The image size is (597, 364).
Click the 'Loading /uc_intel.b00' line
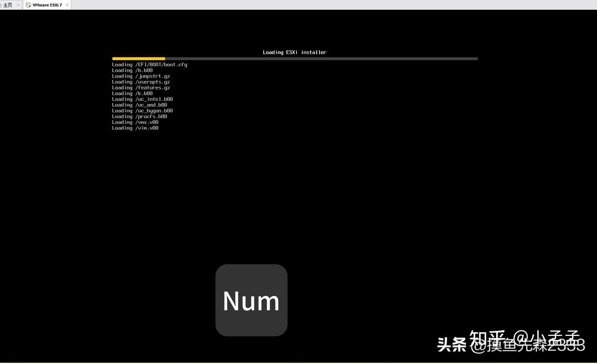pyautogui.click(x=142, y=99)
